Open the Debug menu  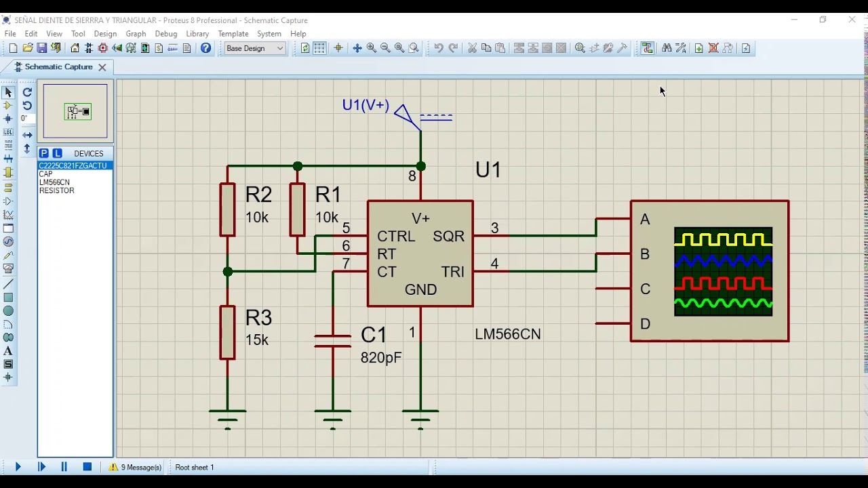166,34
